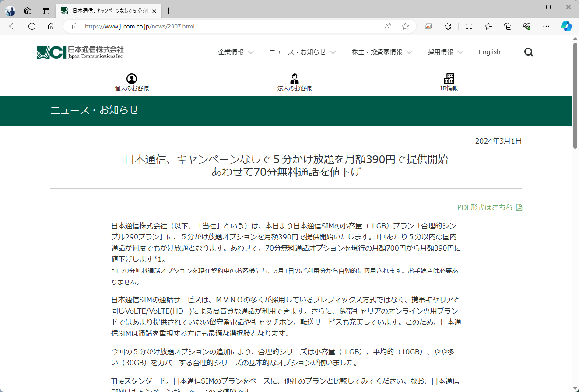Viewport: 579px width, 392px height.
Task: Toggle split screen view
Action: point(469,26)
